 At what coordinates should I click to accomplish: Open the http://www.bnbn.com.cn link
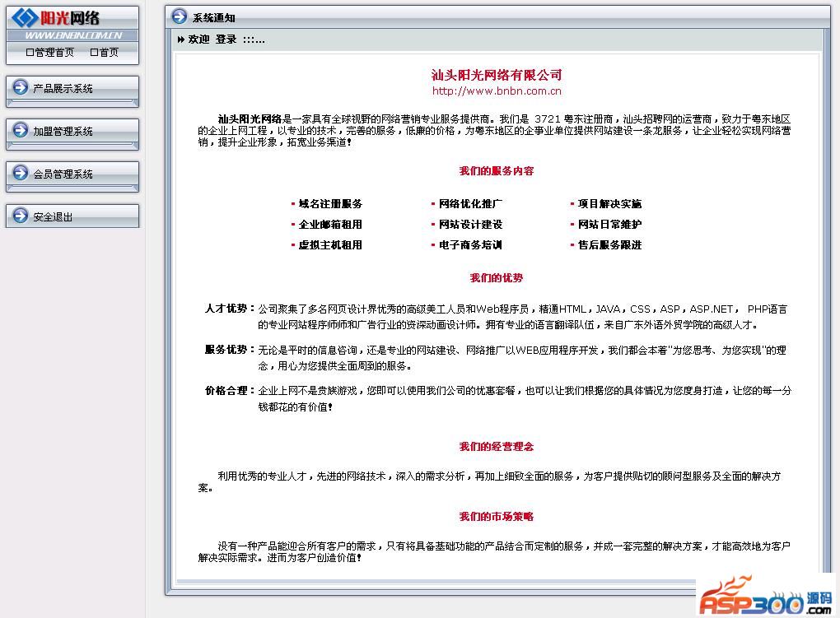point(497,91)
